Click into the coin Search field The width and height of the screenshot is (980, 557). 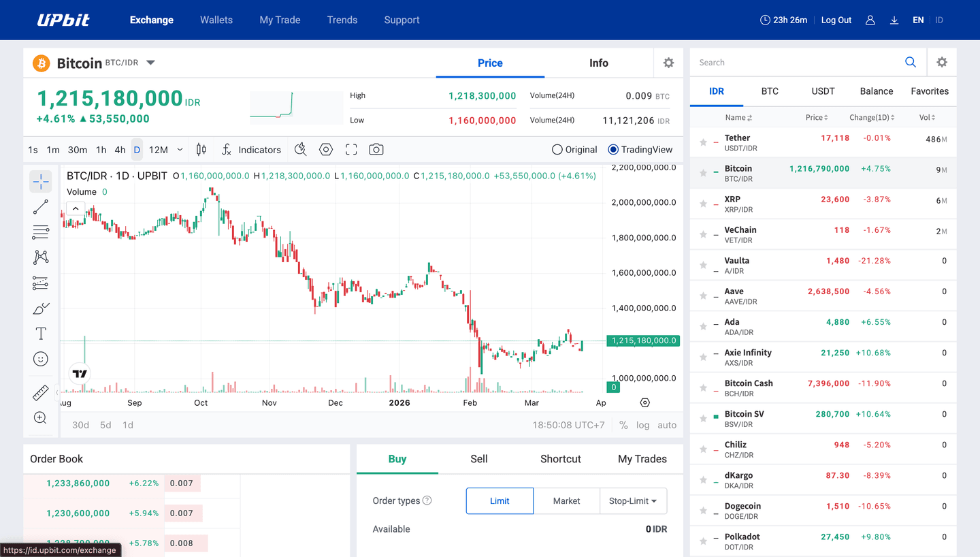pos(796,63)
